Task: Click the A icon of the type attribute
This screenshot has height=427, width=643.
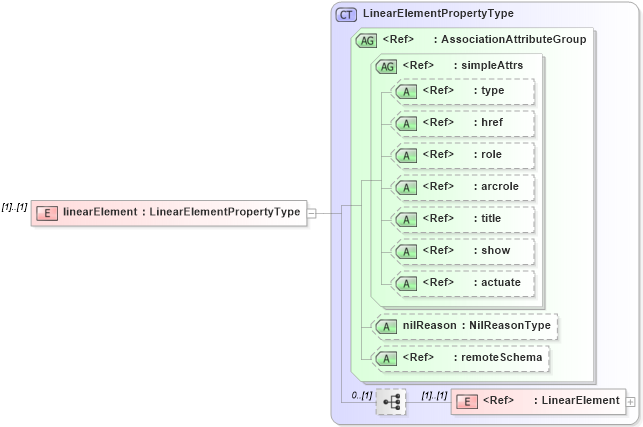Action: (406, 91)
